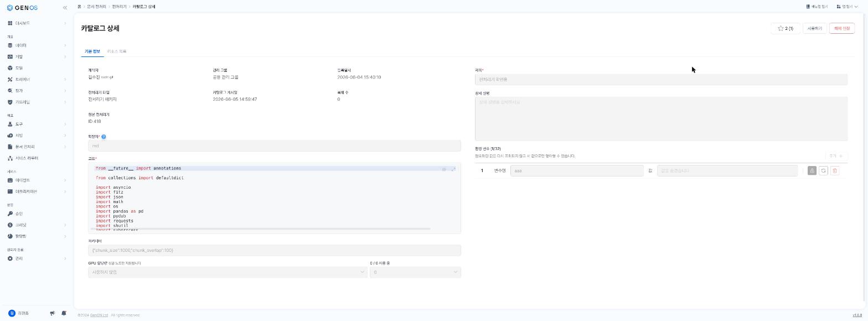Screen dimensions: 868x321
Task: Click the GenON Ltd footer link
Action: [x=99, y=315]
